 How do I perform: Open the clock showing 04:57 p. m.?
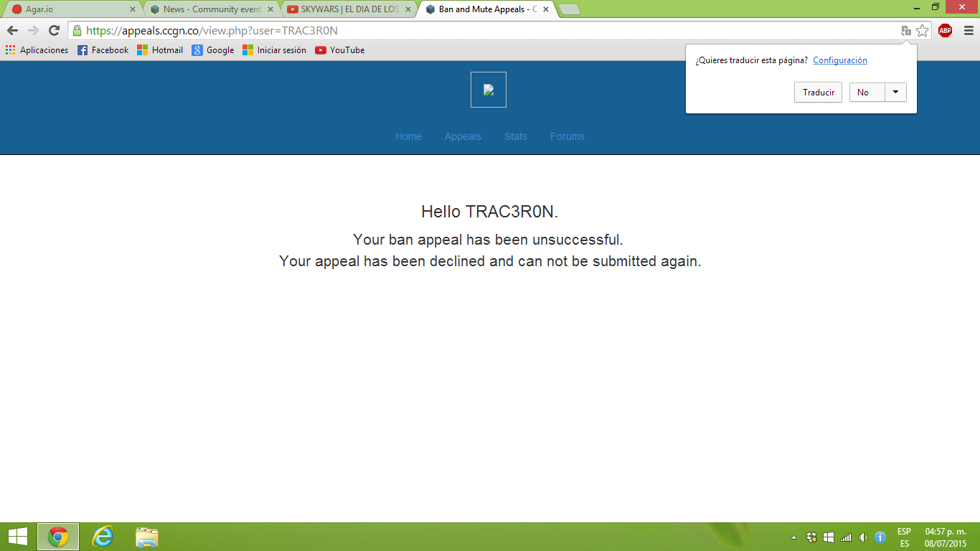[945, 537]
